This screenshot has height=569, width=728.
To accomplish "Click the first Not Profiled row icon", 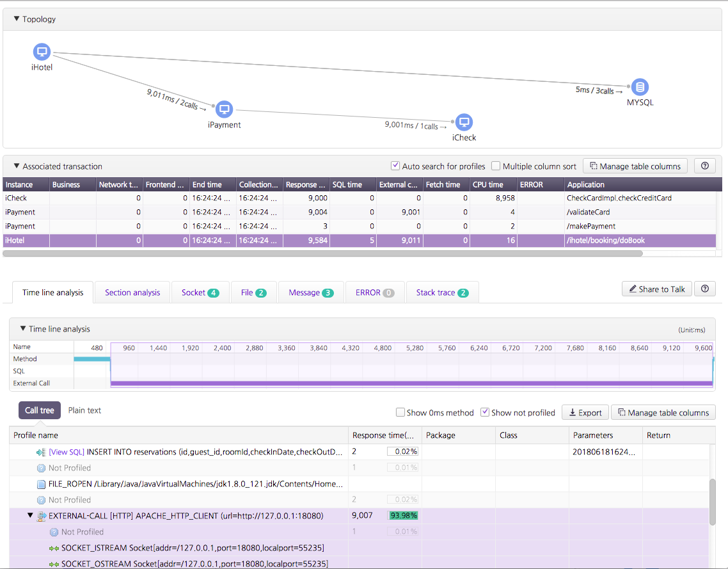I will pos(41,469).
